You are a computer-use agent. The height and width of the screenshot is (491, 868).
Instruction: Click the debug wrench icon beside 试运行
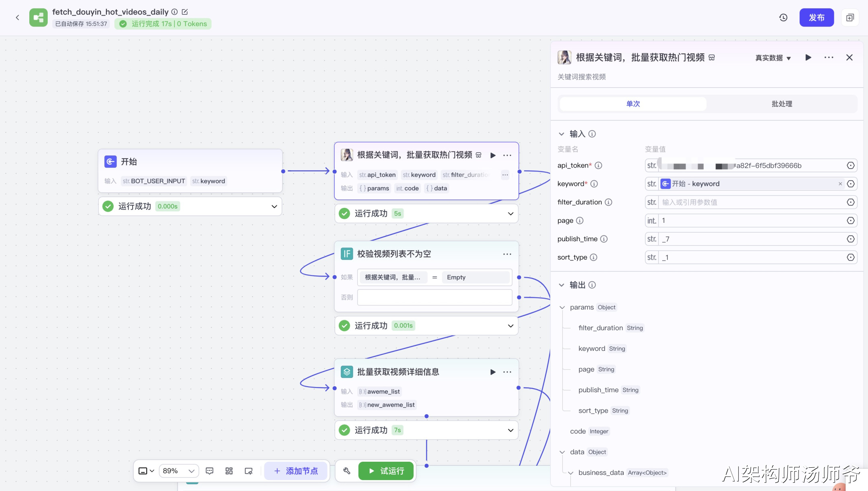tap(347, 471)
